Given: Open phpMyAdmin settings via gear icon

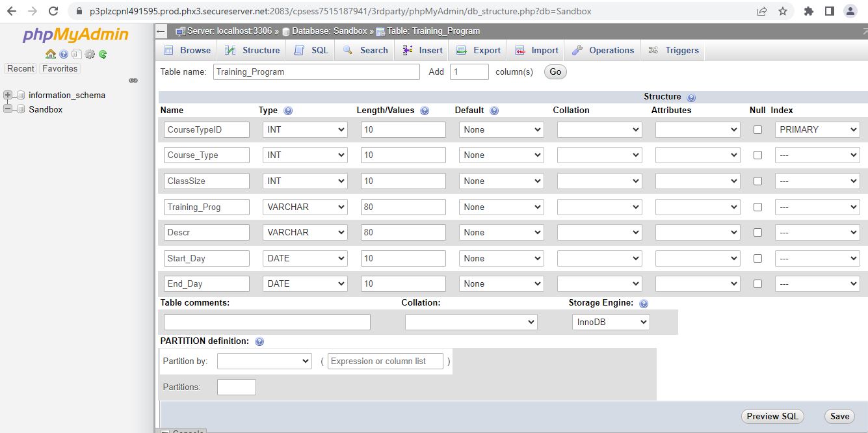Looking at the screenshot, I should (89, 54).
